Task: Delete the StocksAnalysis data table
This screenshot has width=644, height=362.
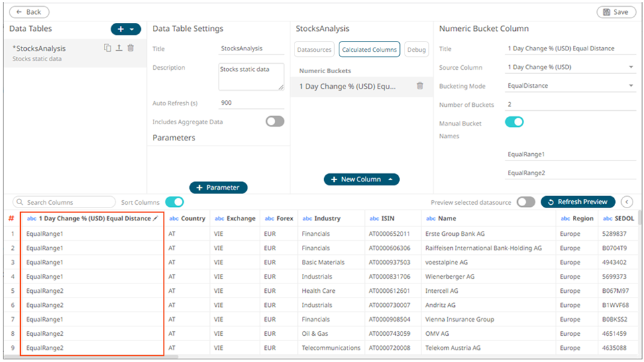Action: click(x=131, y=48)
